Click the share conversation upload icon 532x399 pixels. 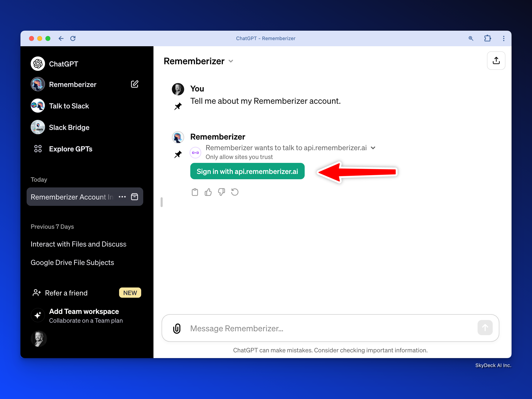[496, 61]
